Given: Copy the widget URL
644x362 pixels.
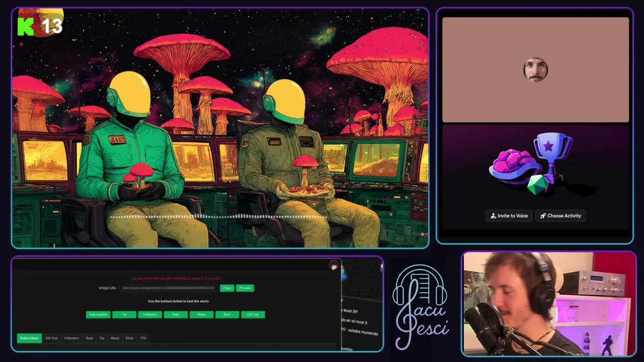Looking at the screenshot, I should [x=227, y=288].
